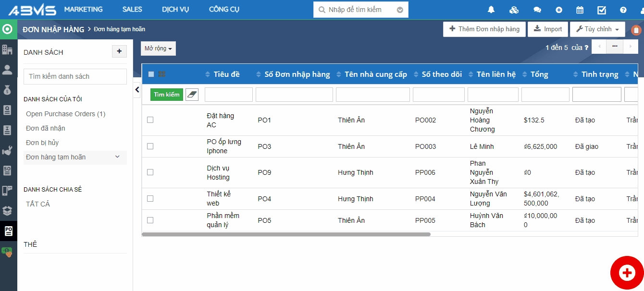Open the chat messages icon
Screen dimensions: 644x291
537,10
